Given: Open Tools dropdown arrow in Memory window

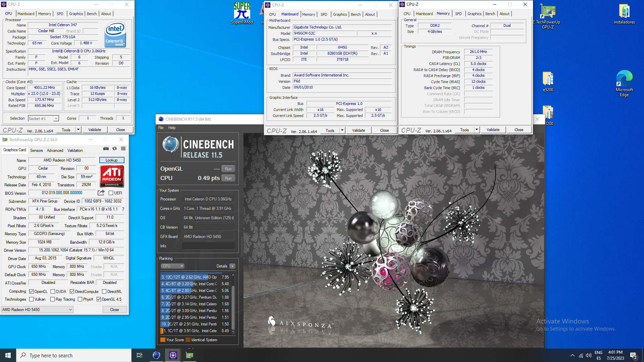Looking at the screenshot, I should tap(477, 130).
